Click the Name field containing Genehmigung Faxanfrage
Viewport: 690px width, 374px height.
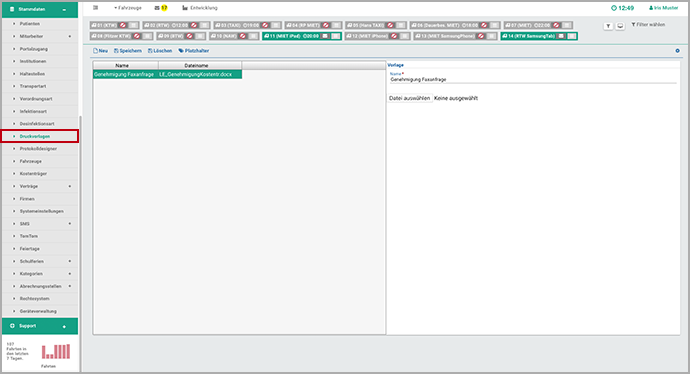533,80
